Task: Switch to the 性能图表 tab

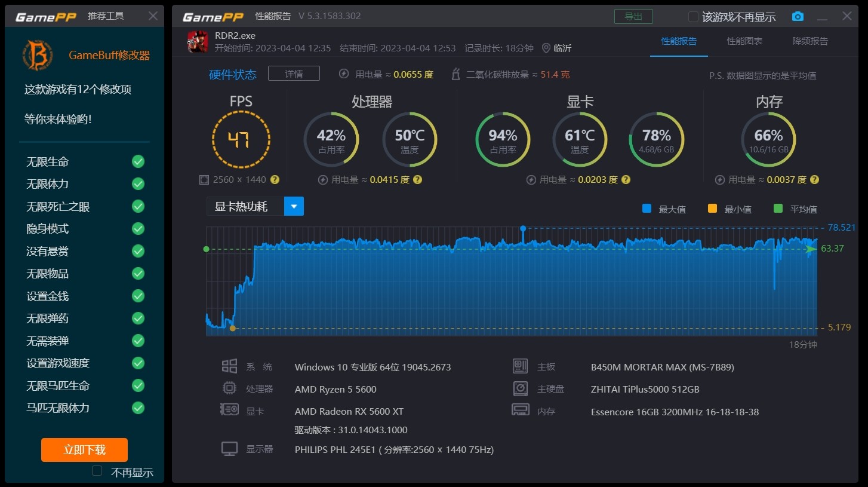Action: click(744, 41)
